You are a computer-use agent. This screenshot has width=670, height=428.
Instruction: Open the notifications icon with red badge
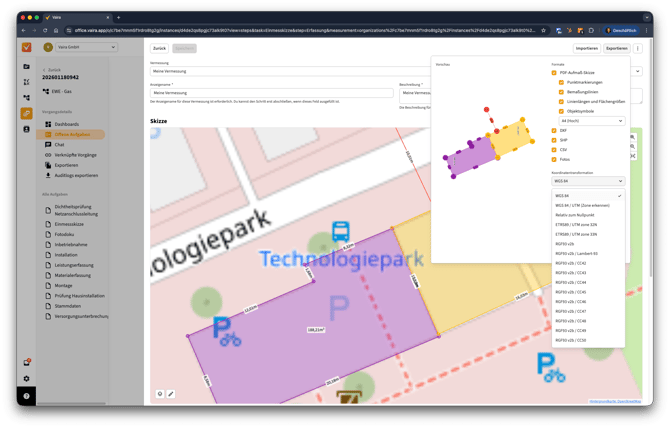pos(27,362)
